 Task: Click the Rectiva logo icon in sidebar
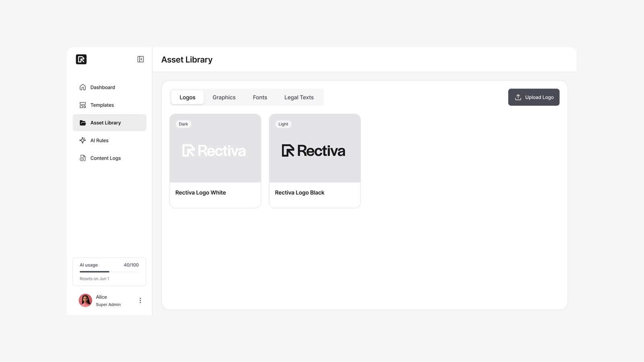tap(81, 59)
